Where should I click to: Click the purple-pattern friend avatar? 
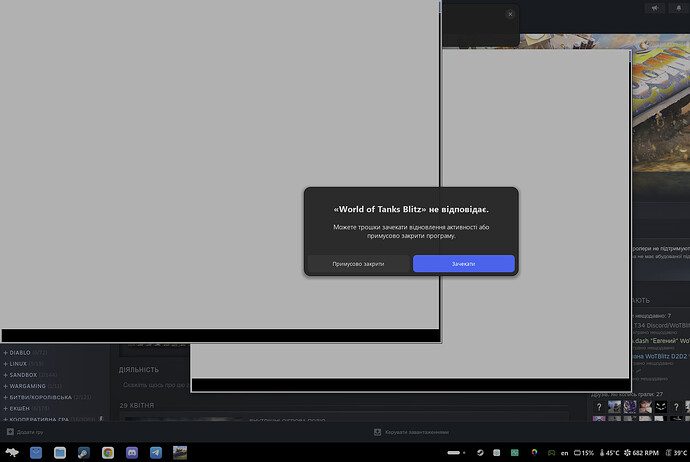(x=630, y=407)
